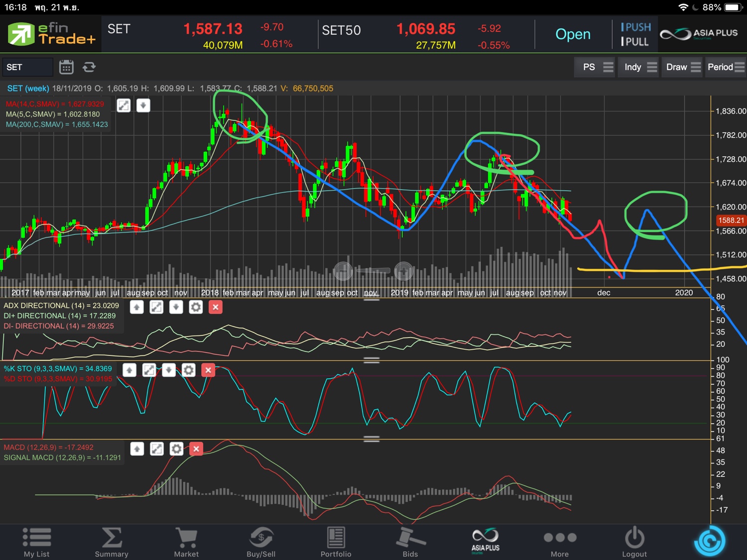The height and width of the screenshot is (560, 747).
Task: Toggle the PULL data mode
Action: pos(635,42)
